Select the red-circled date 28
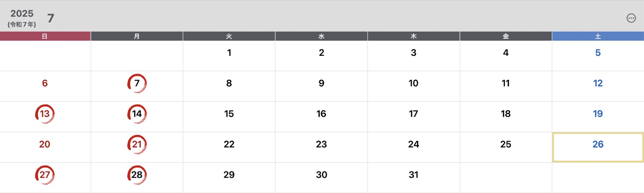This screenshot has height=193, width=644. (137, 175)
